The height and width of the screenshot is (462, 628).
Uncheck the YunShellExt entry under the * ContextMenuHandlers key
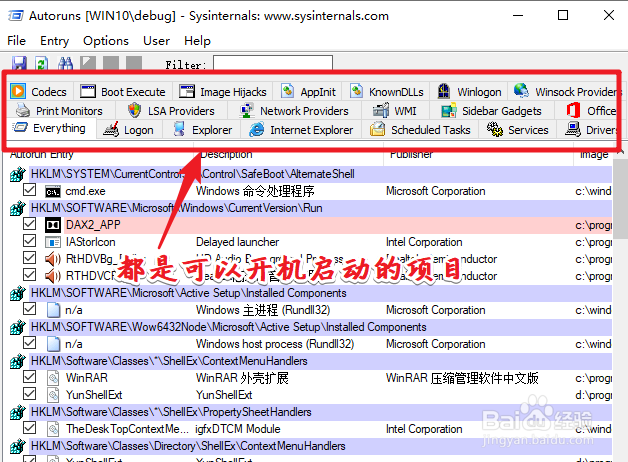click(x=29, y=394)
